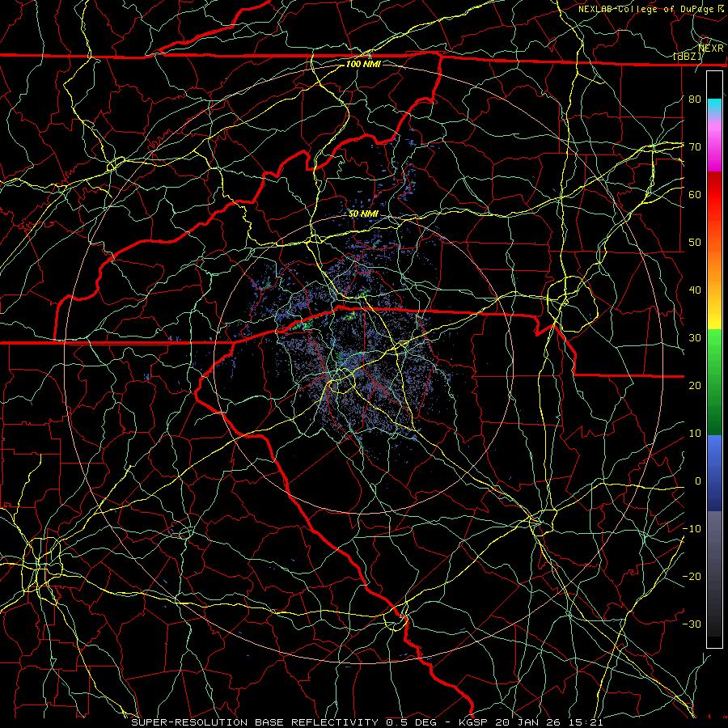Click SUPER-RESOLUTION BASE REFLECTIVITY in the caption
Viewport: 728px width, 728px height.
256,722
